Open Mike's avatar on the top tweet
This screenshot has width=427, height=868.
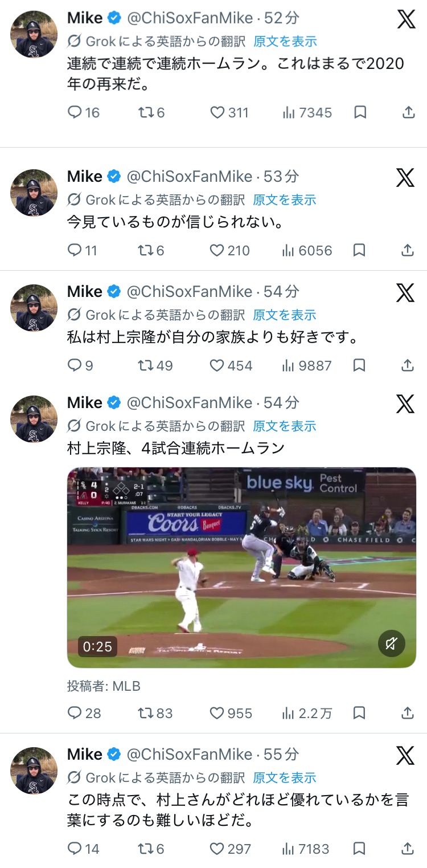[34, 34]
